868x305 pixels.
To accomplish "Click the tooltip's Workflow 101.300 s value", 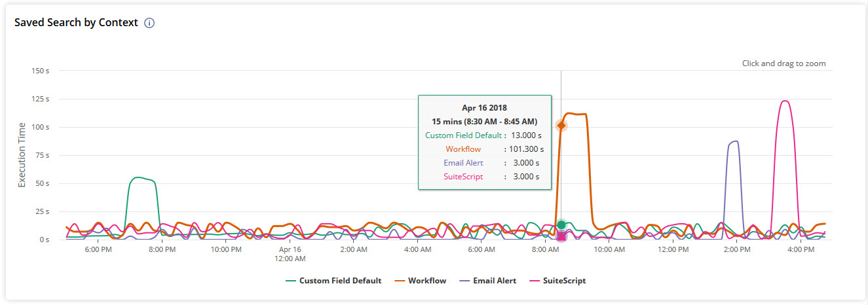I will [x=526, y=149].
